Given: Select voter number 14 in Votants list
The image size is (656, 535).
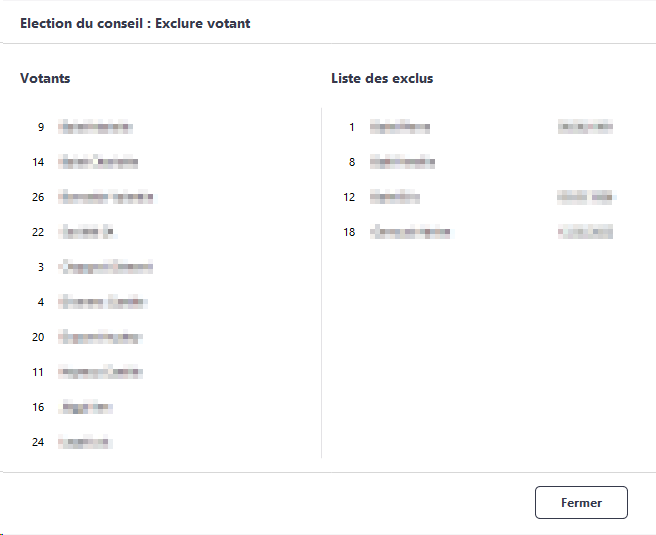Looking at the screenshot, I should tap(98, 162).
